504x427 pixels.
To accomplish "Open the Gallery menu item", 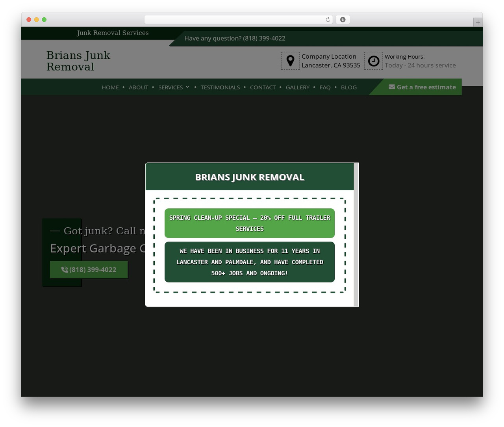I will point(298,87).
